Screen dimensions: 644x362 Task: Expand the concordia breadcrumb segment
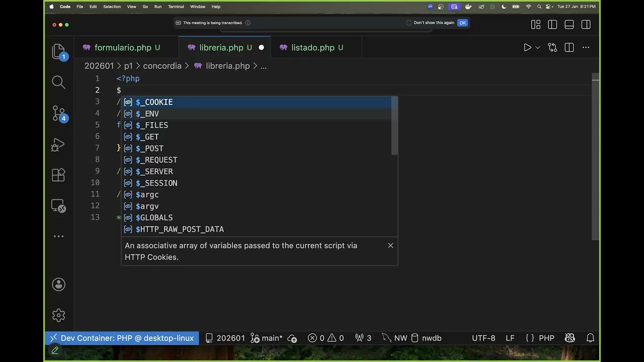[162, 66]
